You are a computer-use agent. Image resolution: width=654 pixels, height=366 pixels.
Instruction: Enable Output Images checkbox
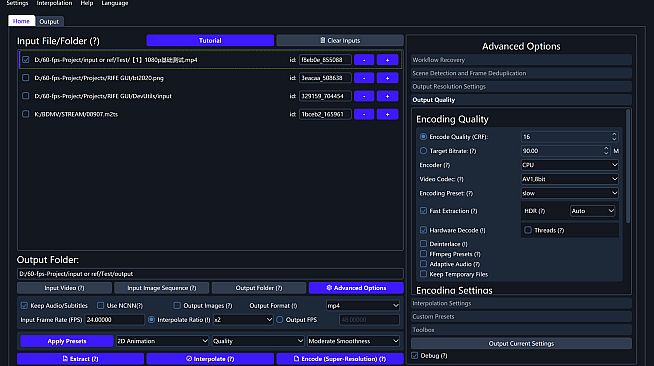pyautogui.click(x=177, y=306)
